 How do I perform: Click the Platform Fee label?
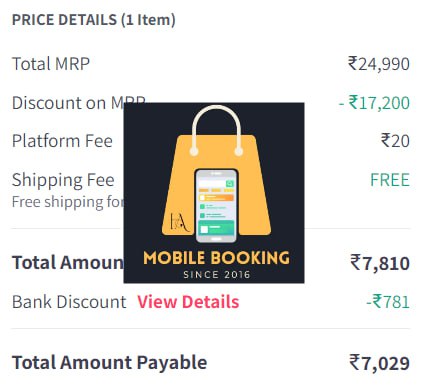pos(62,141)
